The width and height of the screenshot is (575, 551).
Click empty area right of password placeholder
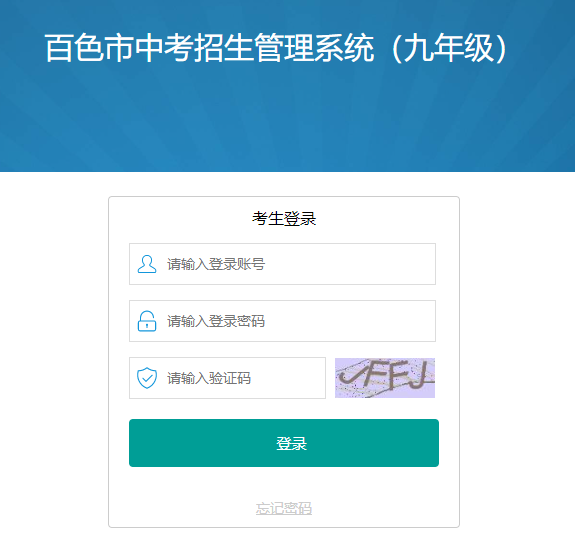348,321
